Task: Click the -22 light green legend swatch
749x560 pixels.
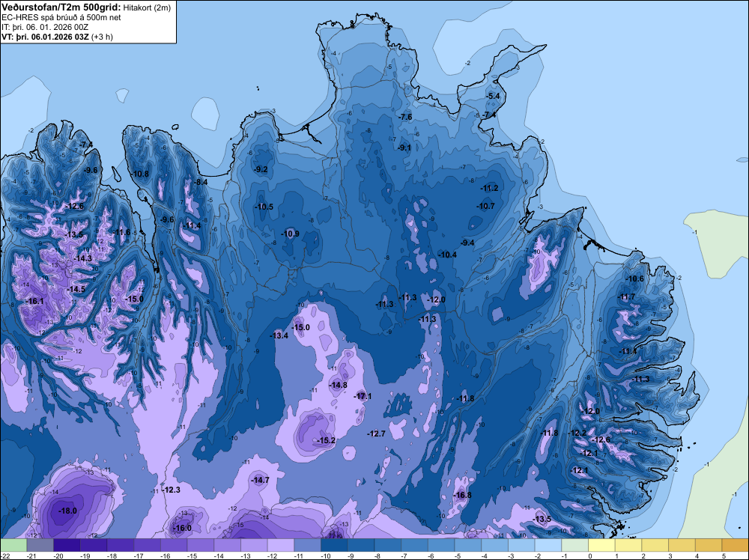Action: tap(13, 546)
